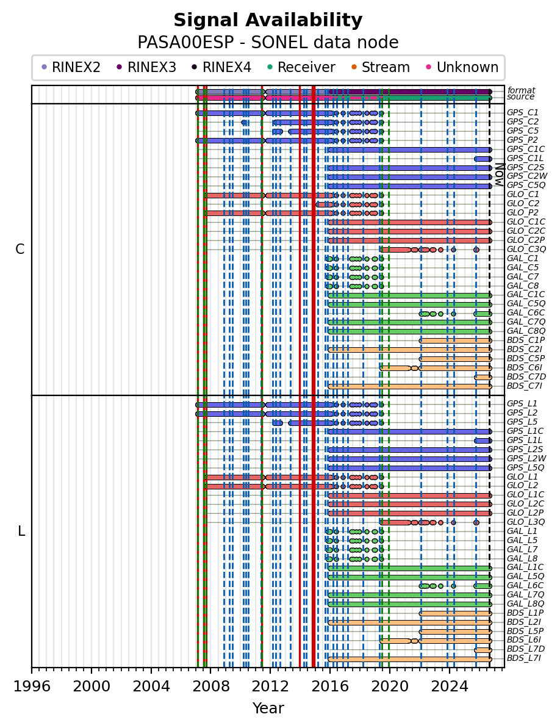
Task: Click the BDS_C7D row label
Action: (x=526, y=377)
